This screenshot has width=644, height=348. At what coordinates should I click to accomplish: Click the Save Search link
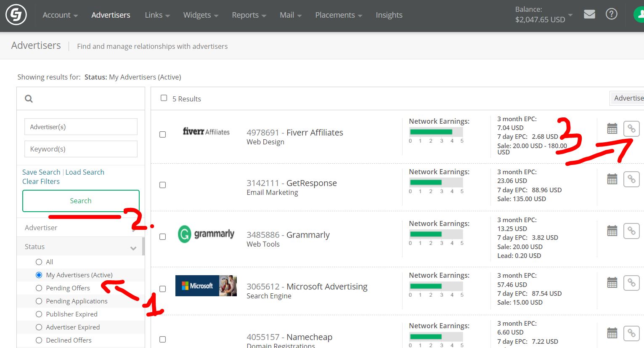click(x=41, y=172)
